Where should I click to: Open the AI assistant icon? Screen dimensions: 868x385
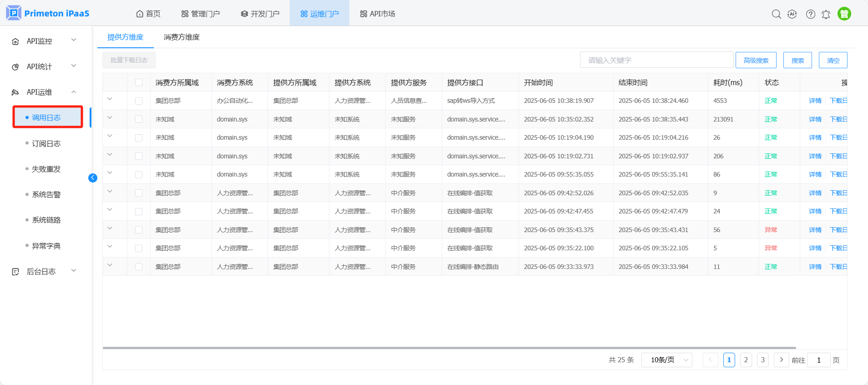pos(792,14)
